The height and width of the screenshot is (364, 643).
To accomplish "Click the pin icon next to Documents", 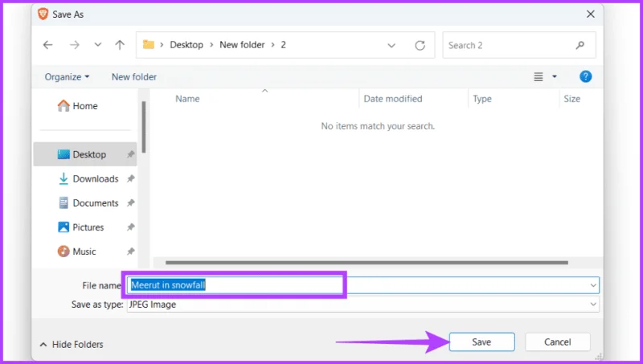I will 130,203.
